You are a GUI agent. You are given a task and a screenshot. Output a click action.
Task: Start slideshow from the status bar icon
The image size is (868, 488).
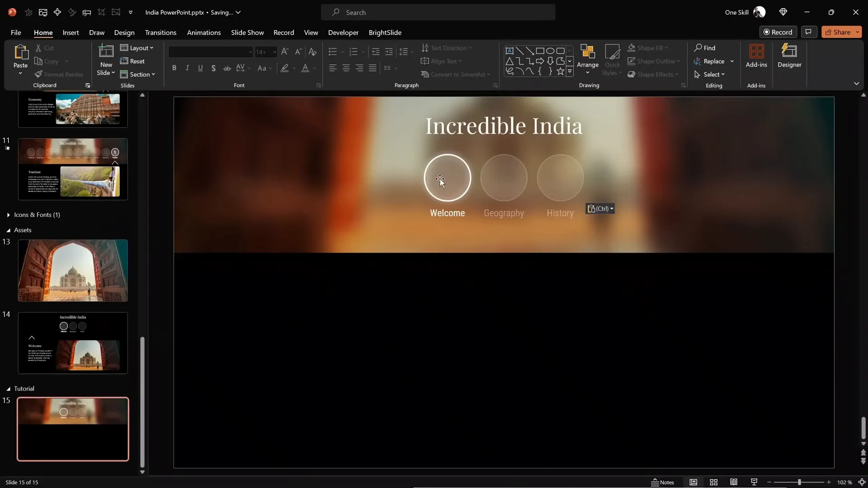tap(754, 482)
